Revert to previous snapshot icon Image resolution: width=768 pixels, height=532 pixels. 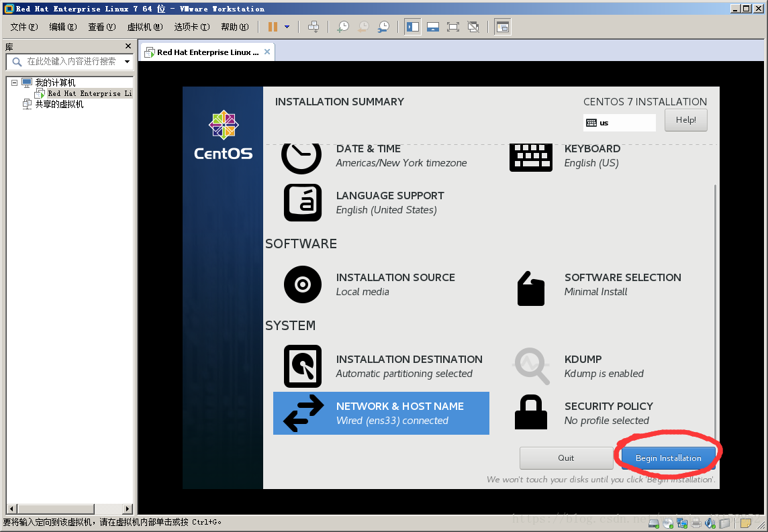click(x=363, y=27)
